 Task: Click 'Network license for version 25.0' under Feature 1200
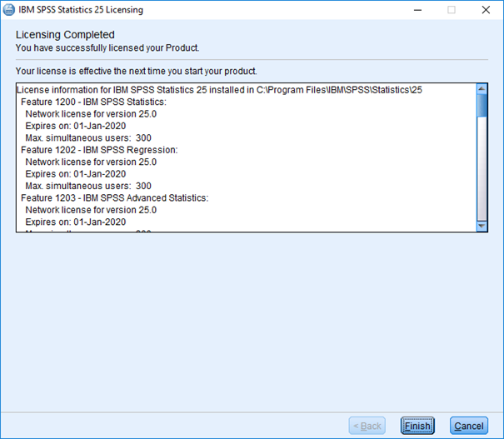click(91, 114)
